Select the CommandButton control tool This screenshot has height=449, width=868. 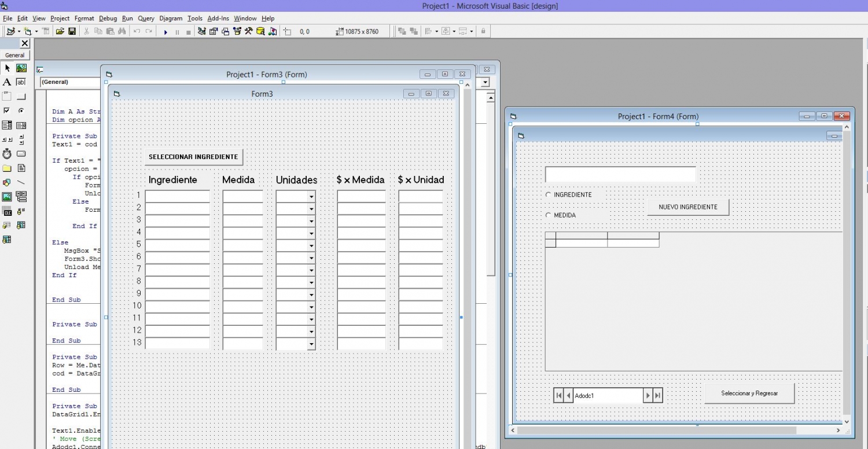[x=21, y=97]
